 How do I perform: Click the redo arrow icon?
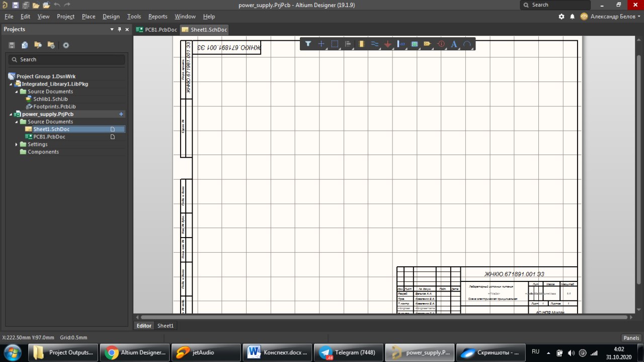click(x=67, y=5)
